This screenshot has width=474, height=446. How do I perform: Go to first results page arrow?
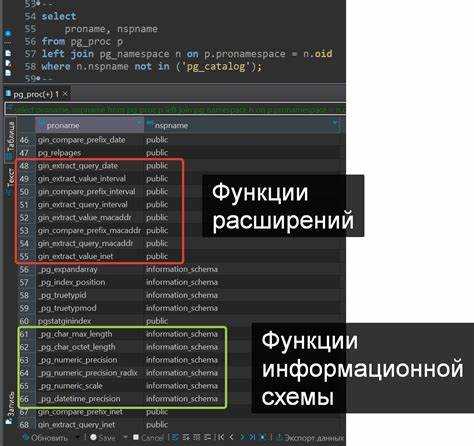[220, 437]
